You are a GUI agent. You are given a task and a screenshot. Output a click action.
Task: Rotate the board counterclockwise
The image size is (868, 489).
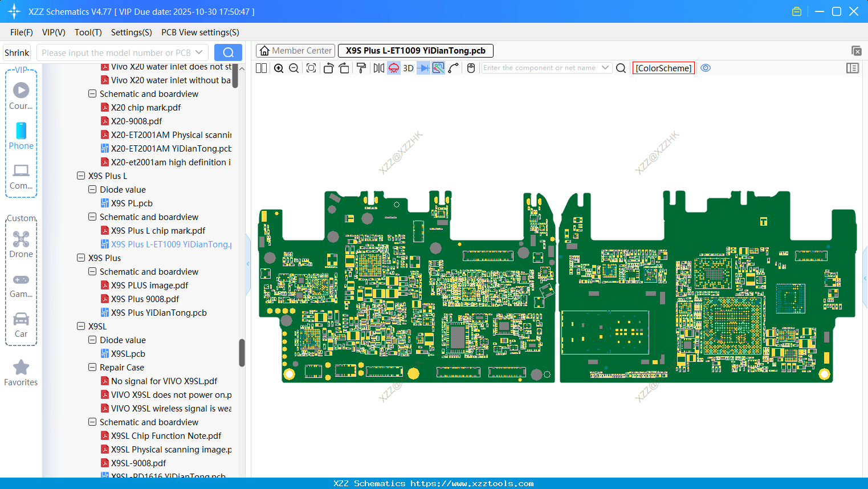pyautogui.click(x=328, y=68)
